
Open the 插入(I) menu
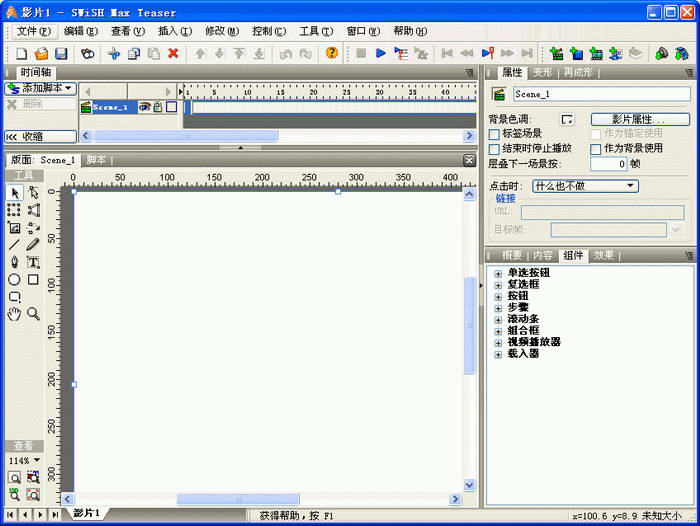click(175, 31)
